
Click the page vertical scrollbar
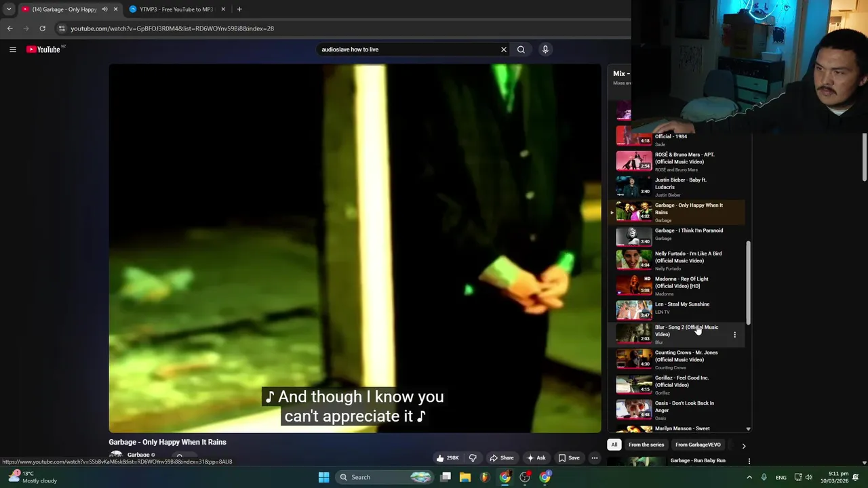864,157
